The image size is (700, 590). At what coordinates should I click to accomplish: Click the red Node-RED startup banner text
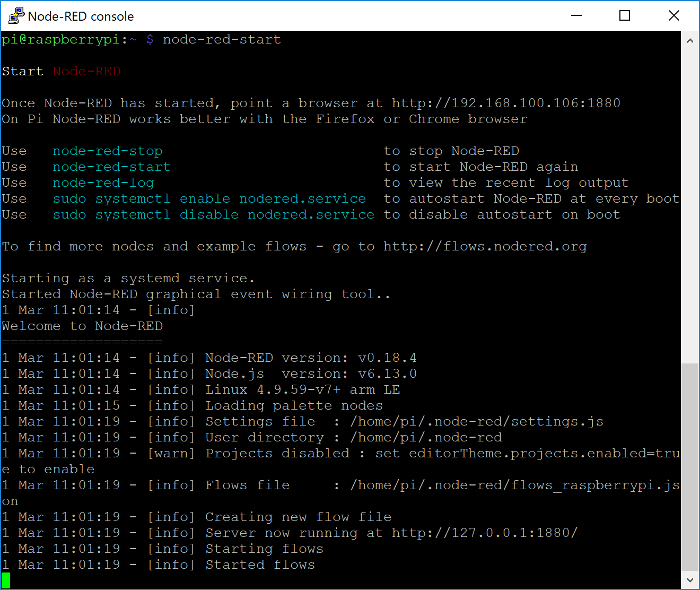(x=86, y=71)
